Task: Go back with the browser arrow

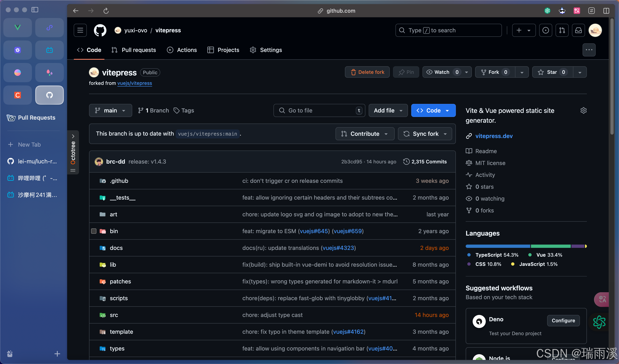Action: pyautogui.click(x=76, y=11)
